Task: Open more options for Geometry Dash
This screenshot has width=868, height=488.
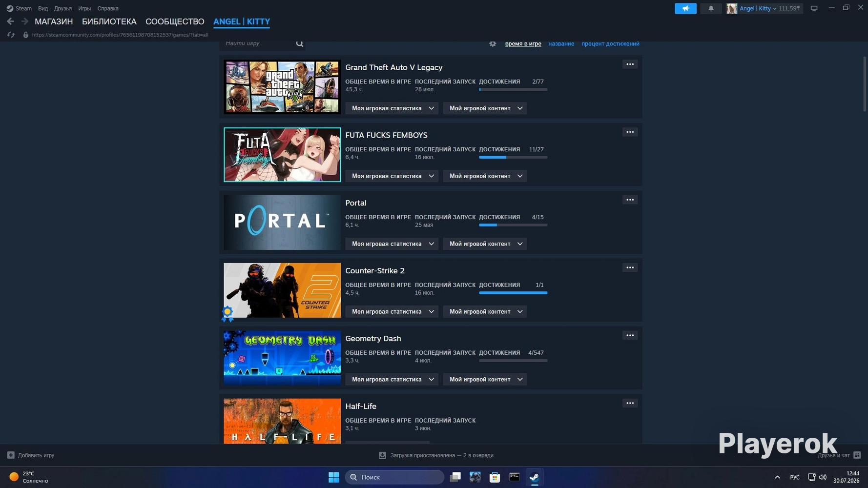Action: [x=630, y=335]
